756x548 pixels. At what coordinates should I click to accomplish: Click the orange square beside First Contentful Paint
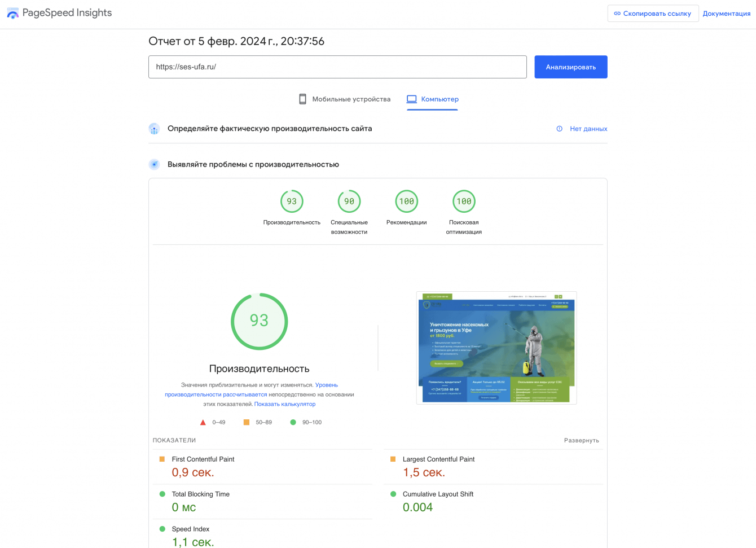coord(162,459)
